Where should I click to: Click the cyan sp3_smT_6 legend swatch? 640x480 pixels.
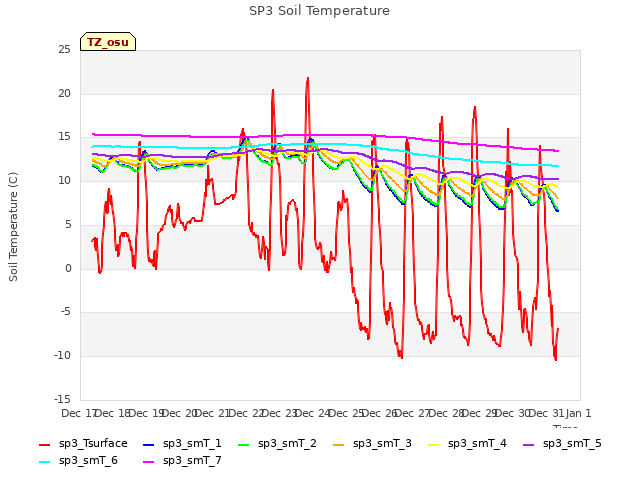pyautogui.click(x=44, y=462)
